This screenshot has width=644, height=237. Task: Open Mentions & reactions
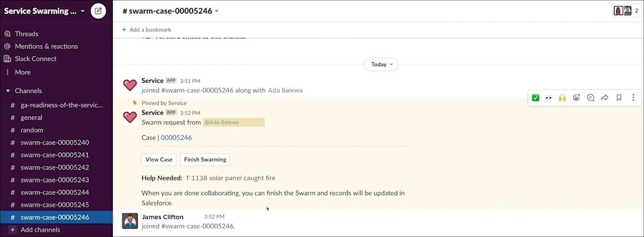coord(46,46)
